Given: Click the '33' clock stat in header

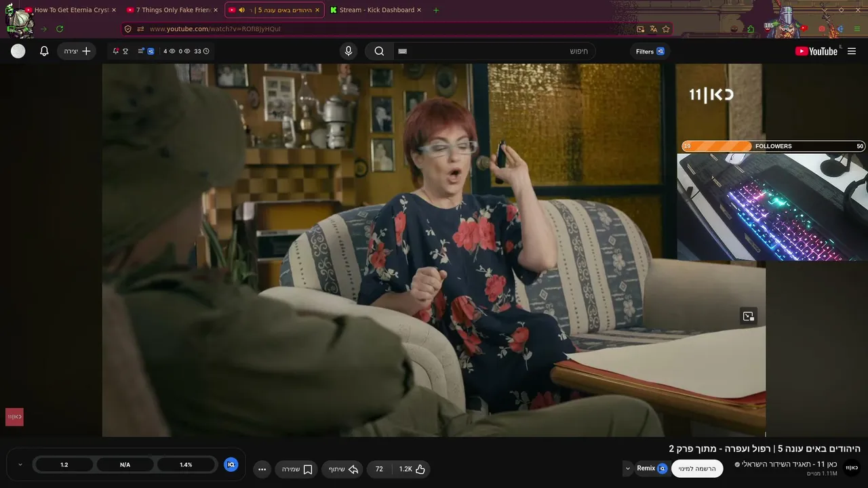Looking at the screenshot, I should [x=201, y=51].
